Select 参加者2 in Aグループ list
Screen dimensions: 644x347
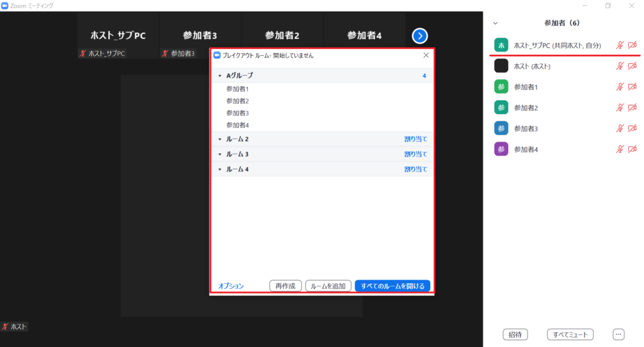(238, 101)
